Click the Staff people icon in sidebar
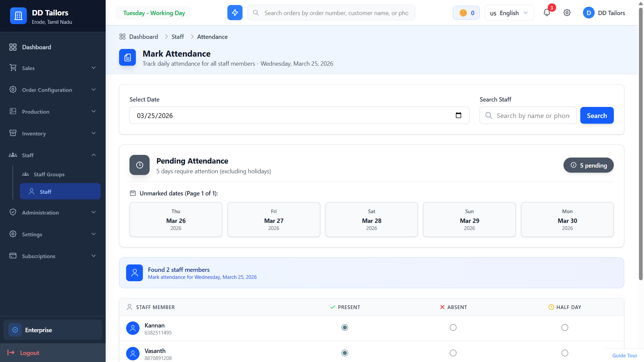The image size is (644, 362). pos(13,155)
